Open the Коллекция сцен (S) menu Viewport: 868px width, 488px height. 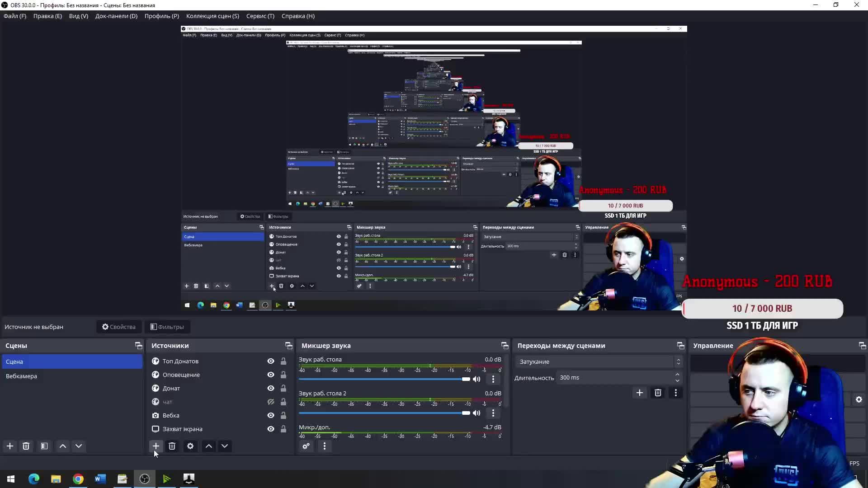(212, 16)
